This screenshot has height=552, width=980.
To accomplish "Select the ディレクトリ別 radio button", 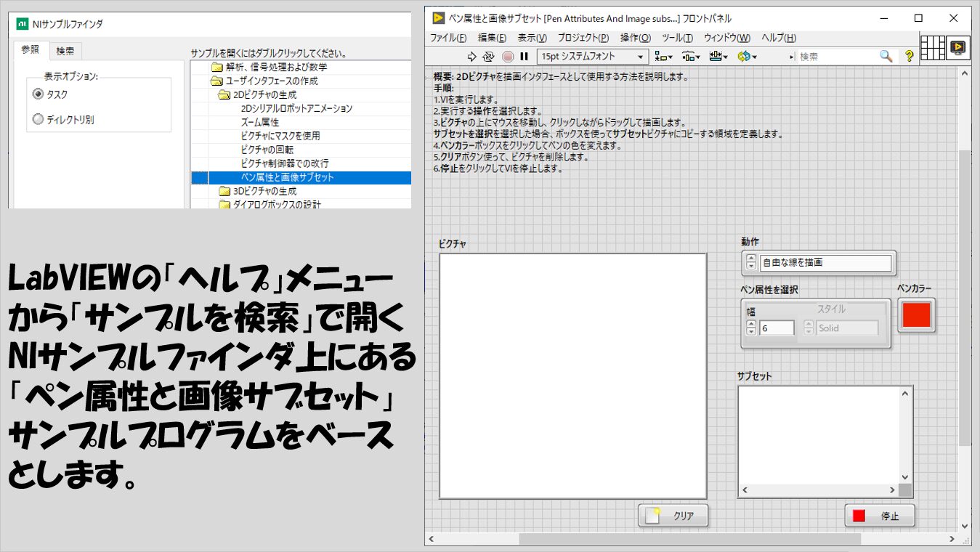I will [39, 120].
